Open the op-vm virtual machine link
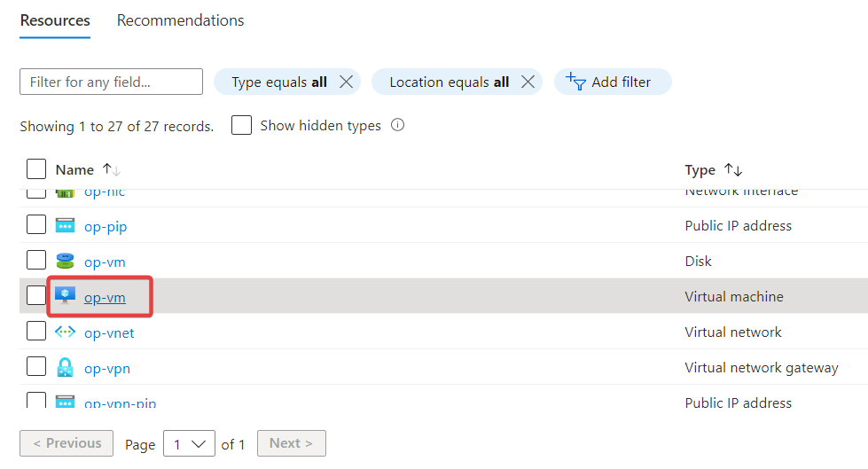This screenshot has width=868, height=469. pyautogui.click(x=105, y=297)
